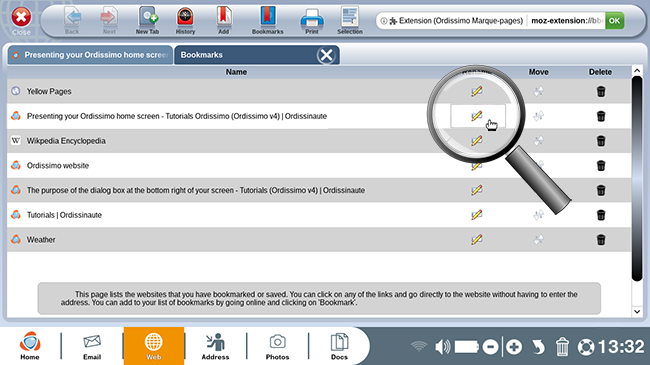This screenshot has width=650, height=365.
Task: Click the Name column header
Action: (x=236, y=72)
